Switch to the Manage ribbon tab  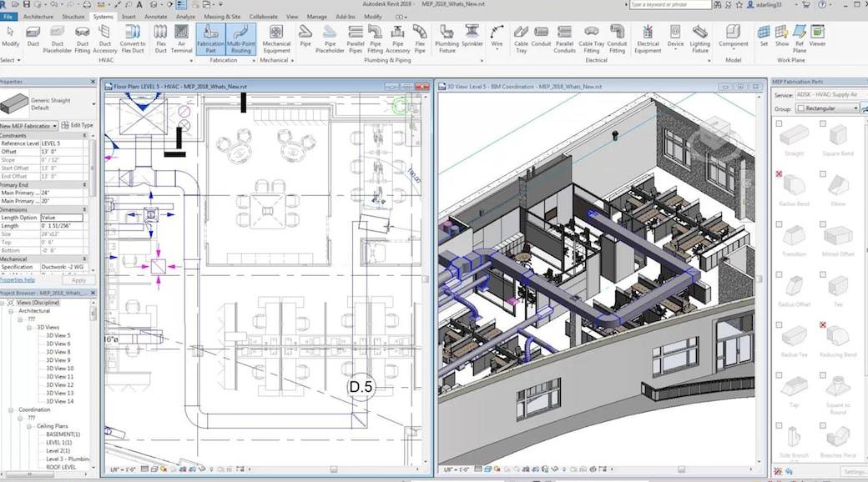(316, 17)
